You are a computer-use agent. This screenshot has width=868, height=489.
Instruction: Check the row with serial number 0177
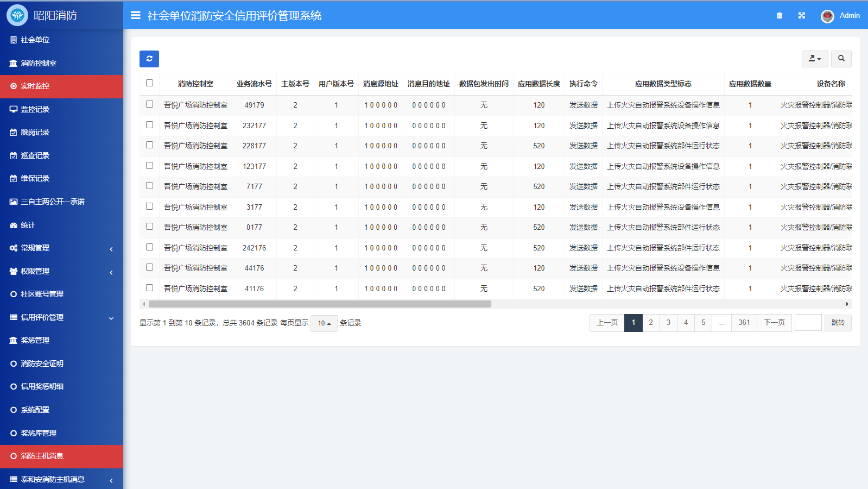(x=149, y=226)
